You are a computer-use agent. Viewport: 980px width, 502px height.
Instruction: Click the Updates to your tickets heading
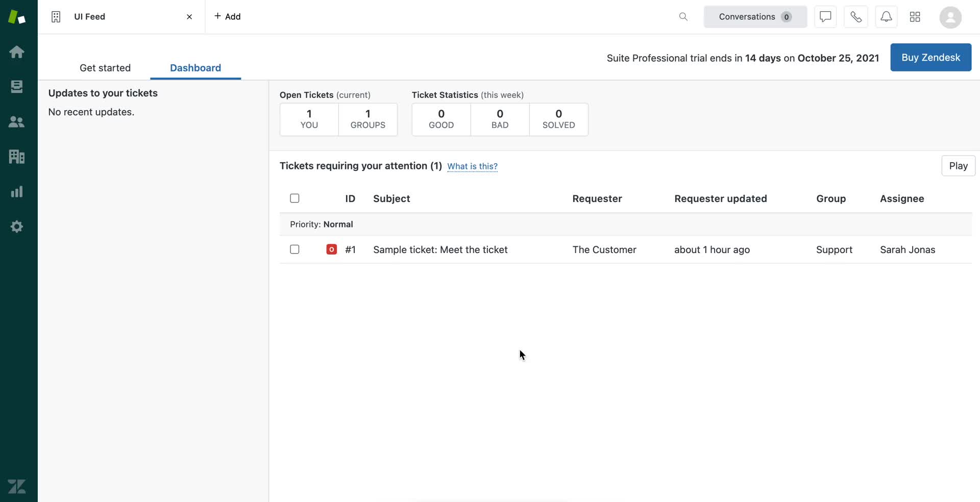103,93
